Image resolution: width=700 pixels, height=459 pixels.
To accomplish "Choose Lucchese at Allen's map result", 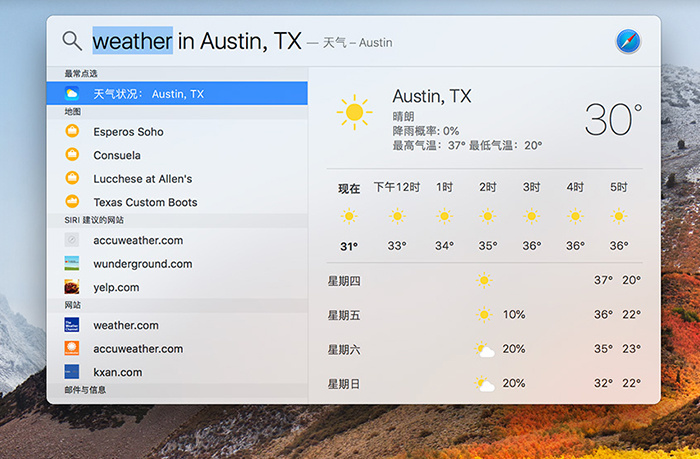I will [x=142, y=179].
